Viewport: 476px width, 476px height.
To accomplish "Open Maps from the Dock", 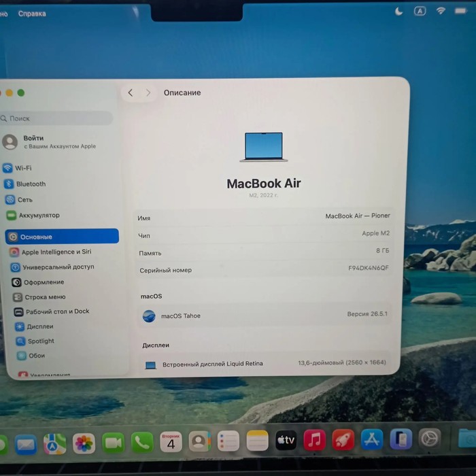I will point(54,444).
